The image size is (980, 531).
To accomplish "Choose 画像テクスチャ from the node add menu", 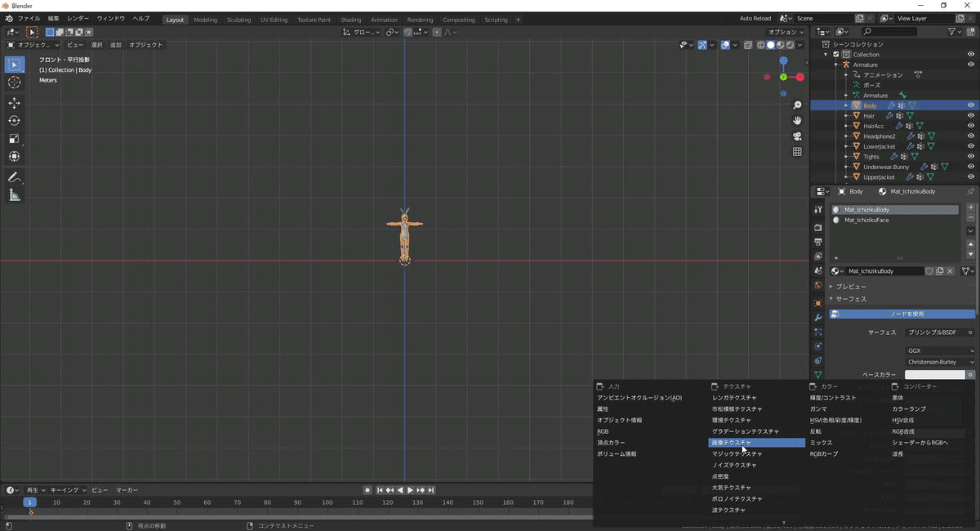I will [741, 442].
